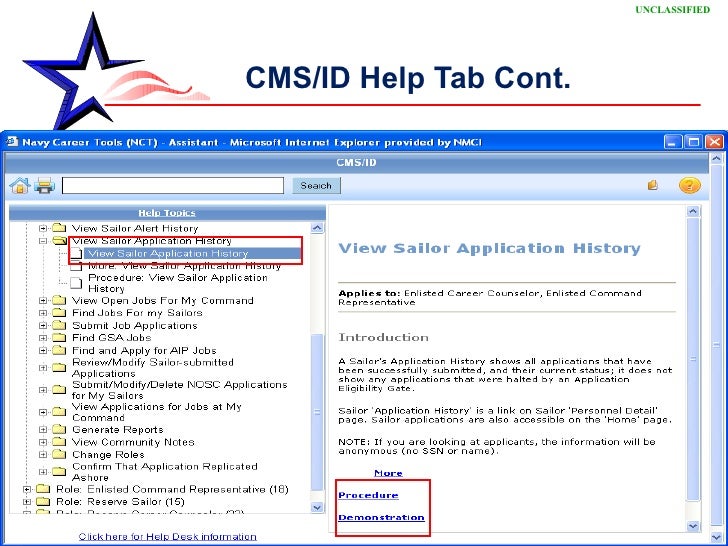This screenshot has width=728, height=546.
Task: Click Help Topics tree scroll-down arrow
Action: pyautogui.click(x=317, y=507)
